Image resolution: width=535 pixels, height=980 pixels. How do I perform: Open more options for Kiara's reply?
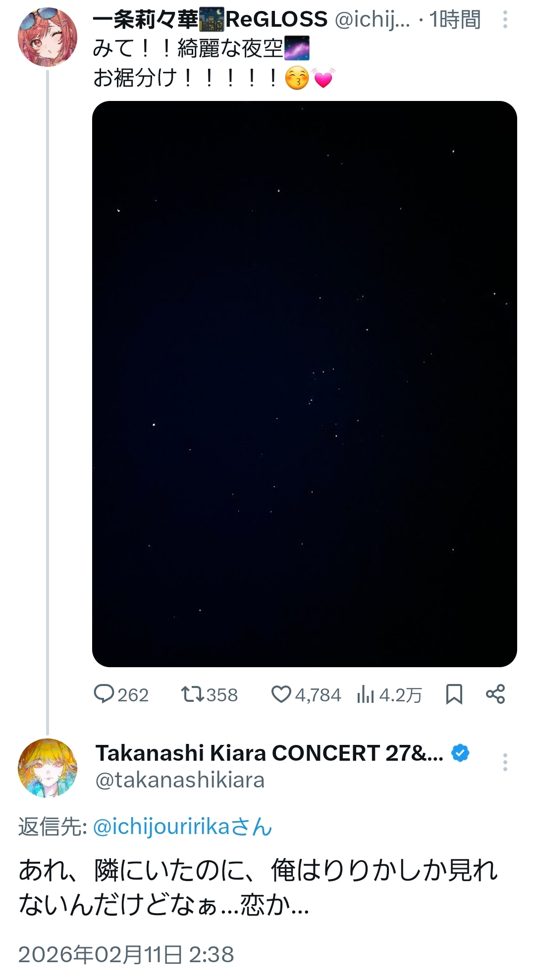[505, 762]
